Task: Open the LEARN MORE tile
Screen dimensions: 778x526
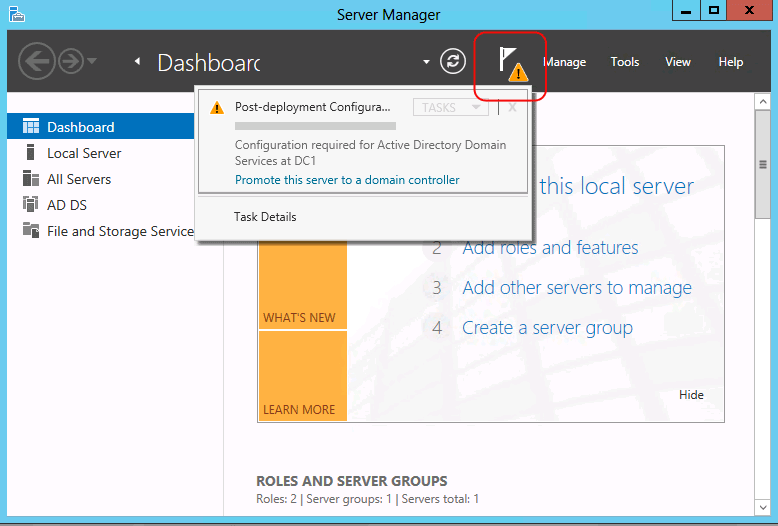Action: (302, 376)
